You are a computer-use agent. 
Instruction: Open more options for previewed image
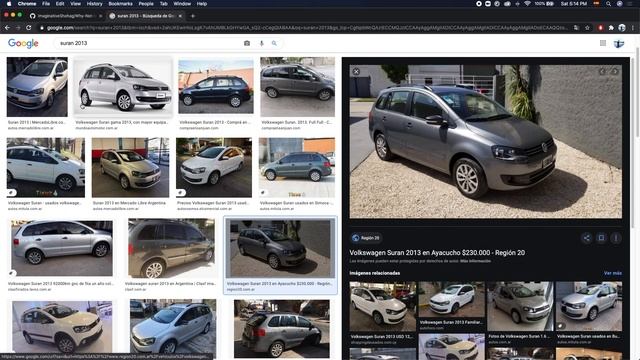616,238
